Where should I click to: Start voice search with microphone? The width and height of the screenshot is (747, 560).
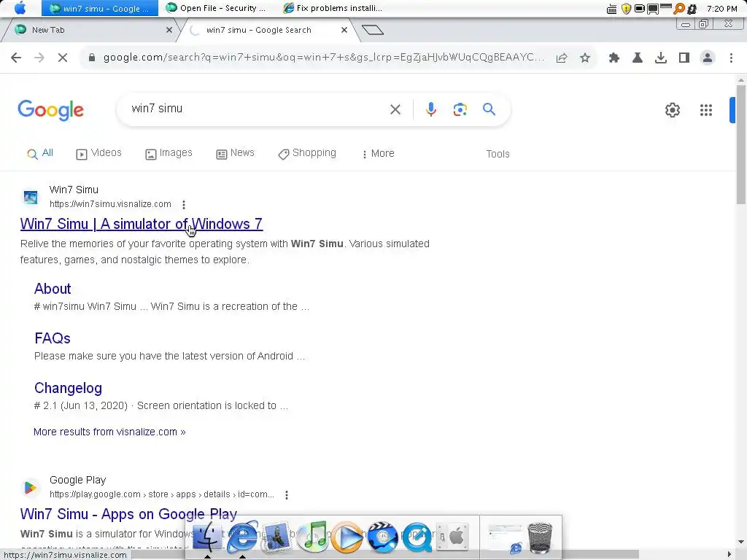[x=430, y=109]
